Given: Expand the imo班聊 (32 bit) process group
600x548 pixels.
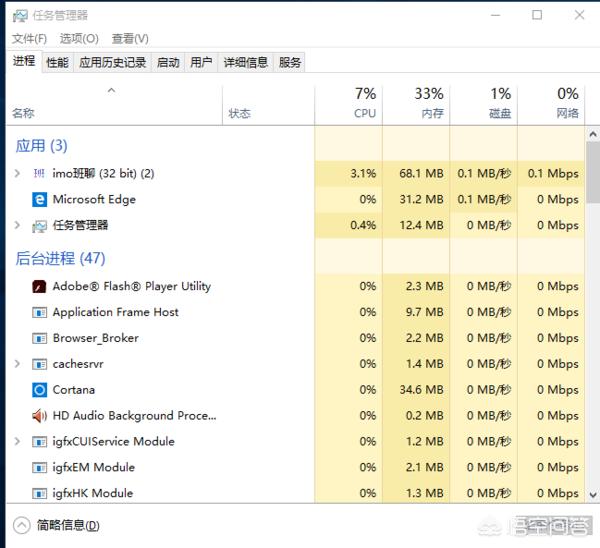Looking at the screenshot, I should 17,173.
